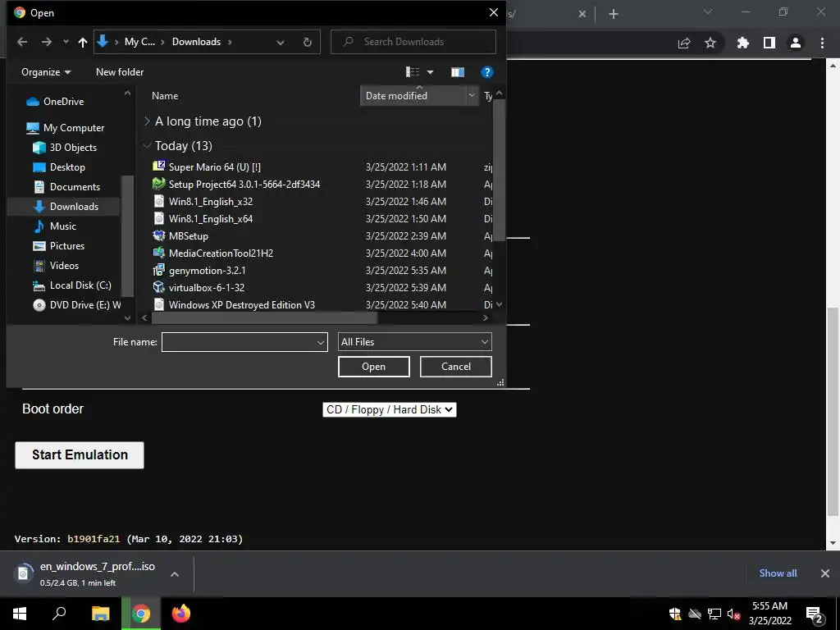
Task: Launch Firefox from taskbar
Action: coord(181,614)
